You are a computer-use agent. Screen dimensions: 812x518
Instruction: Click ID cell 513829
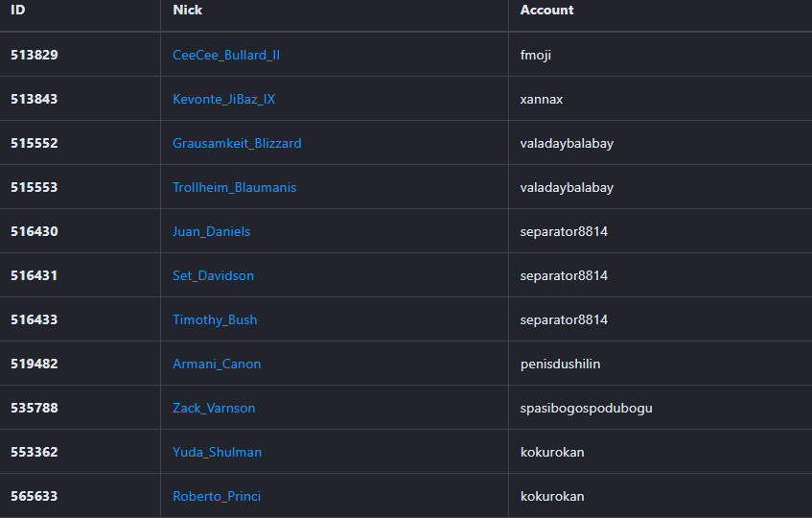pos(35,56)
